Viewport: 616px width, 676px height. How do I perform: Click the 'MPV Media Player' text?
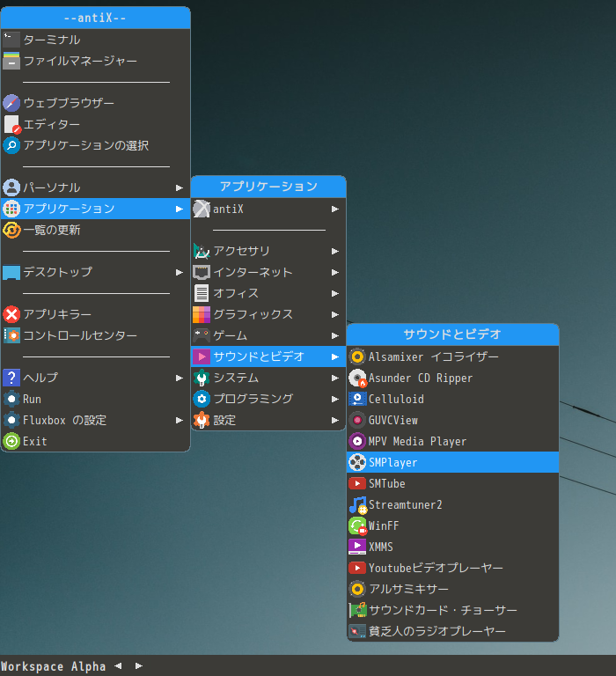pyautogui.click(x=417, y=442)
